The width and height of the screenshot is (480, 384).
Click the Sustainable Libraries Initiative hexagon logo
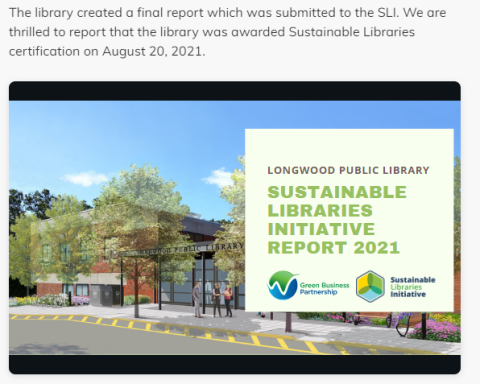click(x=370, y=286)
